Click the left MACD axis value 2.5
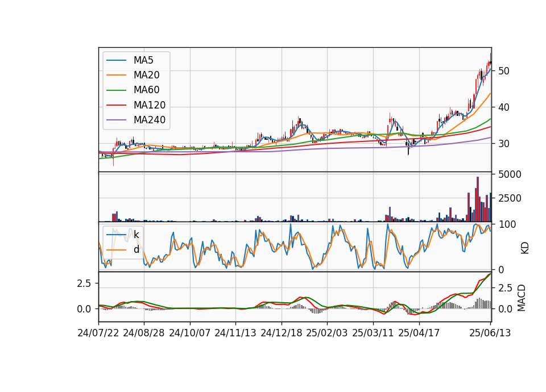This screenshot has height=392, width=546. pyautogui.click(x=84, y=283)
